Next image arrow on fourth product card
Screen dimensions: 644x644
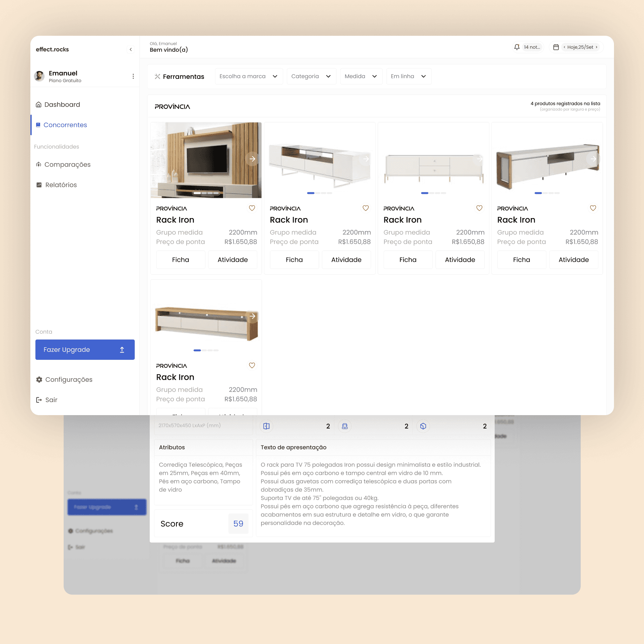pyautogui.click(x=593, y=159)
